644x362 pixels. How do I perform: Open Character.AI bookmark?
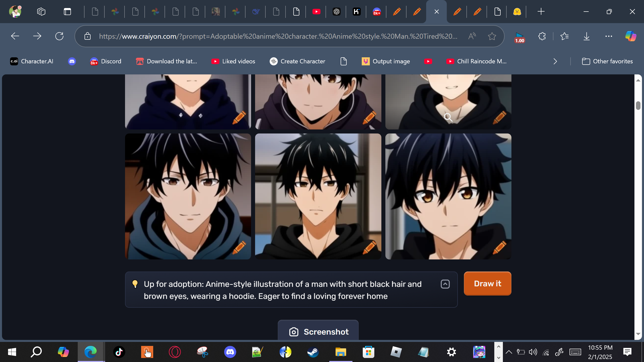(x=32, y=61)
